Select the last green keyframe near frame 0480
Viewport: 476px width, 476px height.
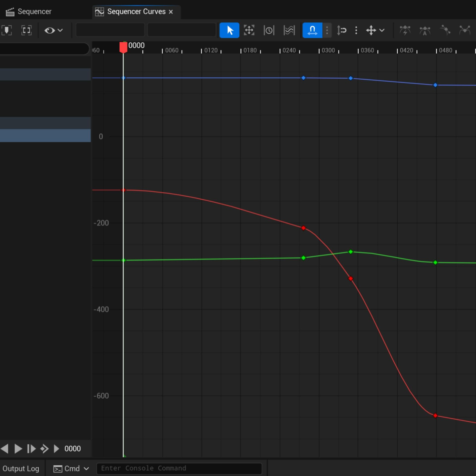[435, 262]
